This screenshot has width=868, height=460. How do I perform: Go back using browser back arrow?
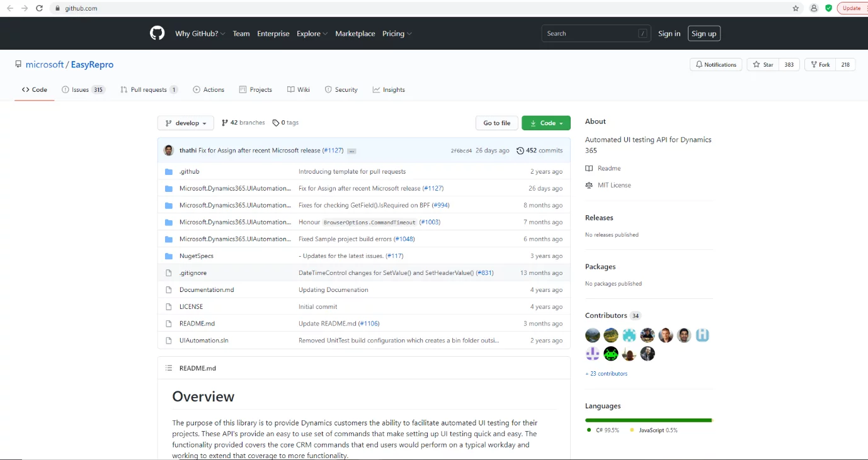pos(9,8)
